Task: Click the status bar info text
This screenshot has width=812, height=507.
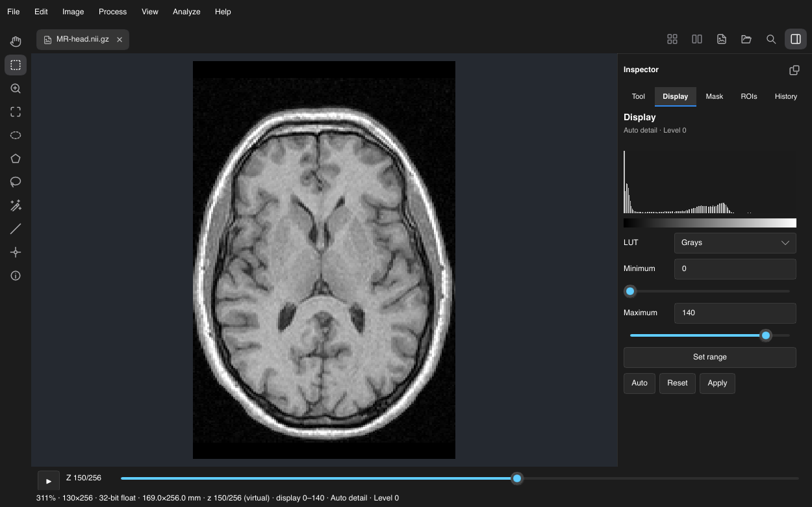Action: [x=218, y=498]
